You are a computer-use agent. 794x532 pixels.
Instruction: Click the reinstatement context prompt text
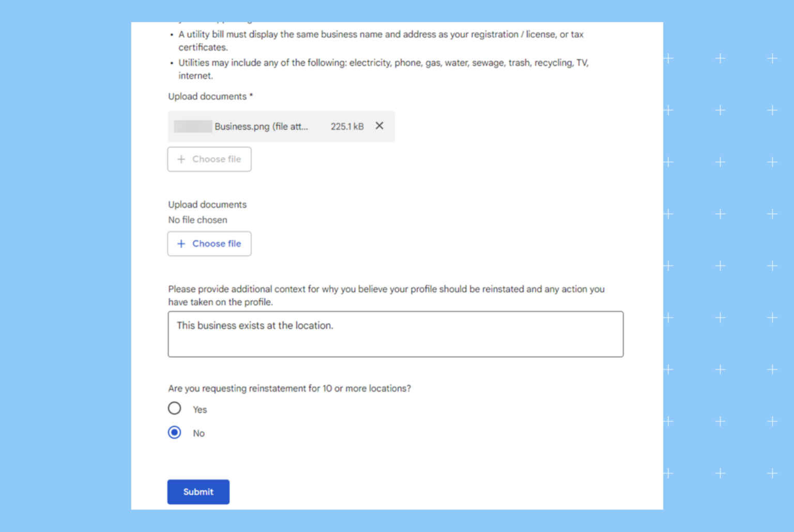(386, 295)
